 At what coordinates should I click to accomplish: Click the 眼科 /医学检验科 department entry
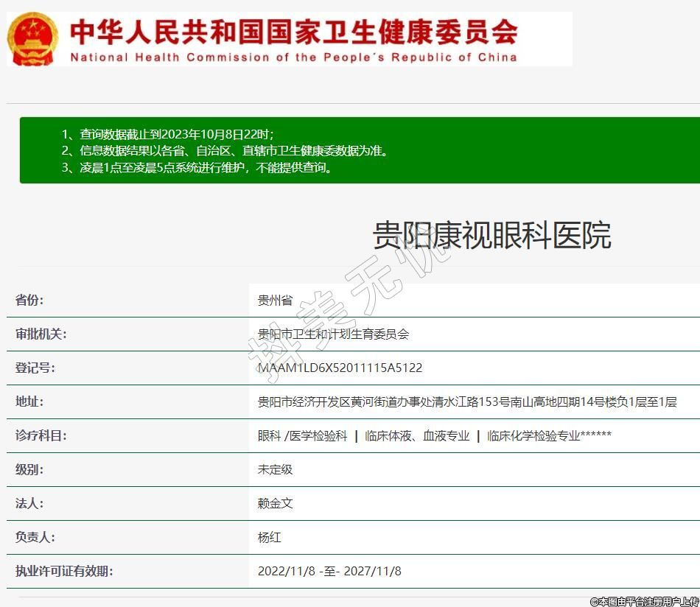(x=302, y=436)
